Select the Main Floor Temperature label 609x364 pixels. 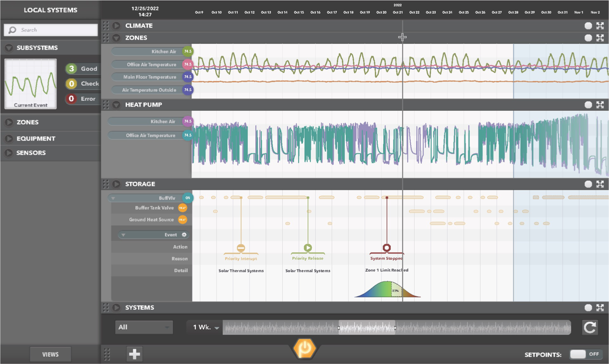coord(150,77)
